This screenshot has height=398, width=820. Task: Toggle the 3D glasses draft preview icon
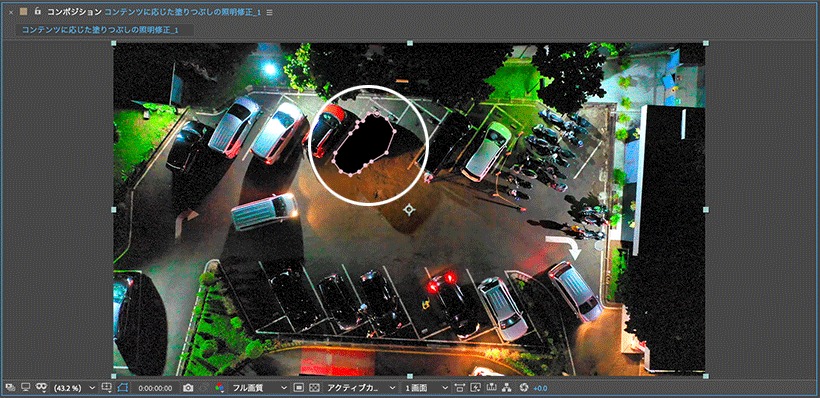[42, 388]
